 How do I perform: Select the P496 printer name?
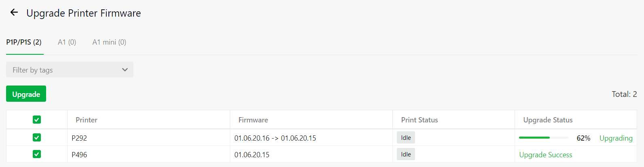[x=79, y=155]
